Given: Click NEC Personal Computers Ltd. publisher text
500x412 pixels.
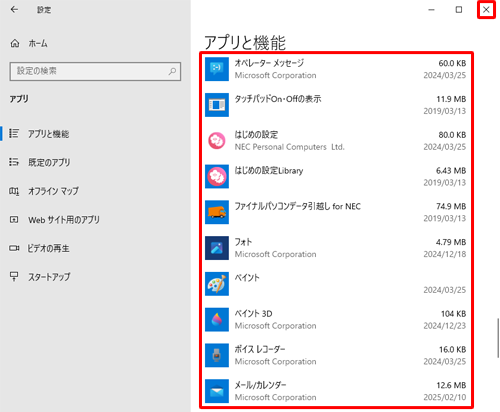Looking at the screenshot, I should coord(290,147).
